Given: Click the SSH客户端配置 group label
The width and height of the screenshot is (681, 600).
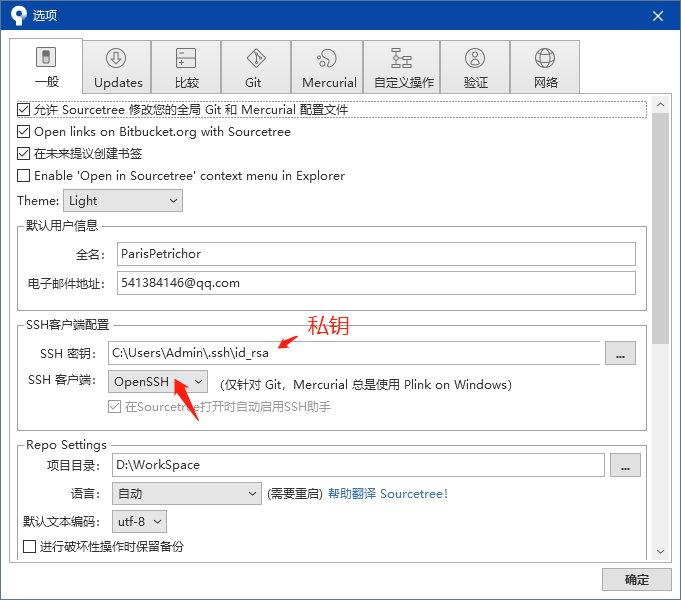Looking at the screenshot, I should [x=67, y=325].
